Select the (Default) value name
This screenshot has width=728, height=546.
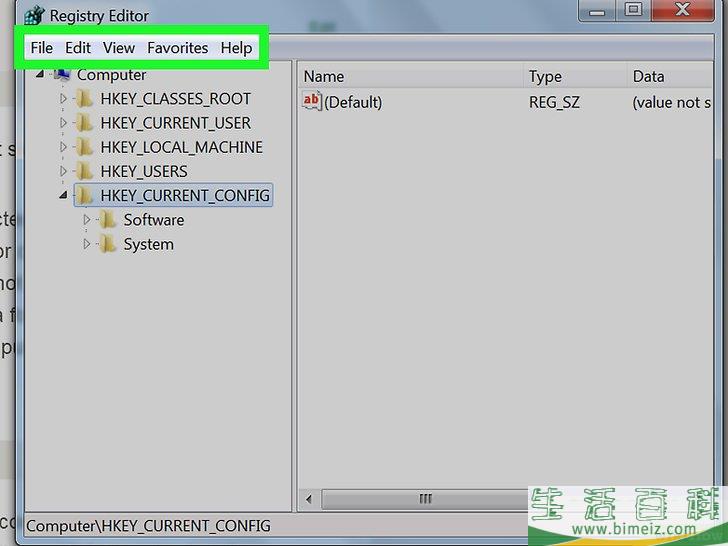(353, 102)
